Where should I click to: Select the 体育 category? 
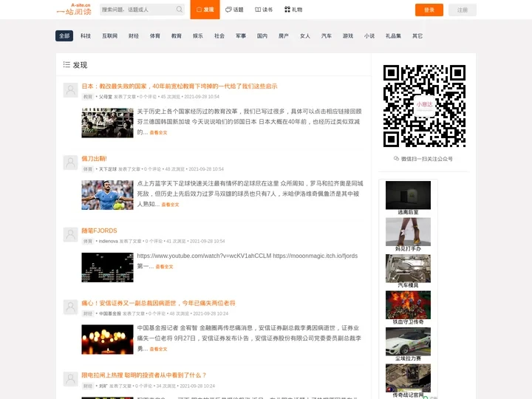(155, 35)
